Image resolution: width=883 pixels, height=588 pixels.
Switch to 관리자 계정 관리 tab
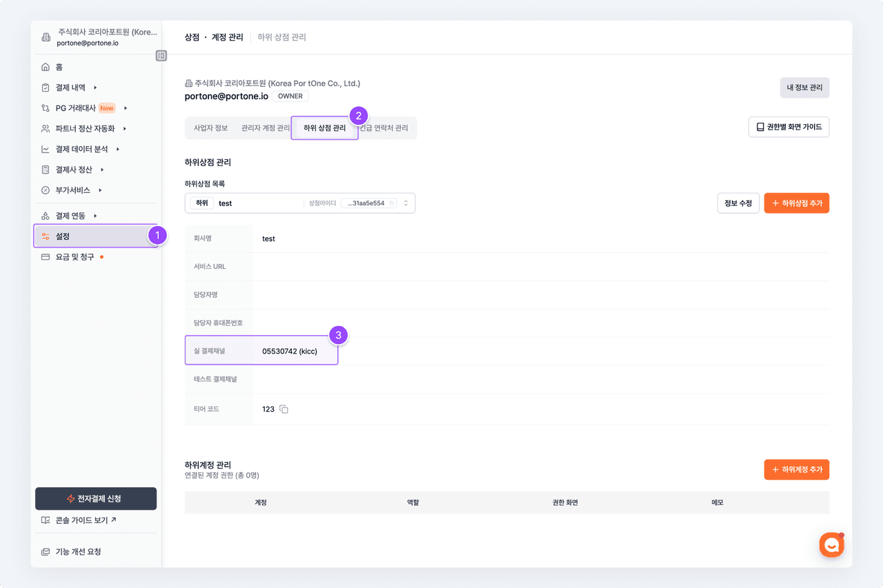[265, 128]
